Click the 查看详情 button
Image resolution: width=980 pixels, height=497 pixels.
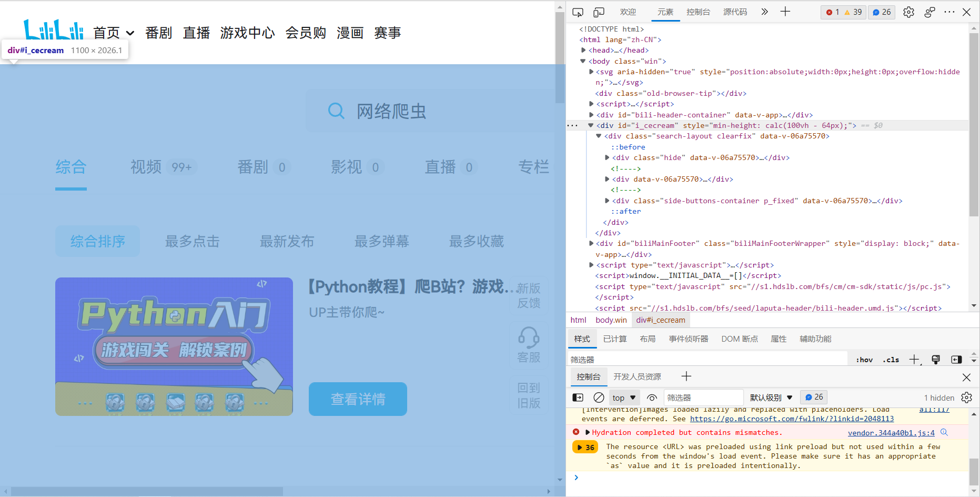click(358, 399)
